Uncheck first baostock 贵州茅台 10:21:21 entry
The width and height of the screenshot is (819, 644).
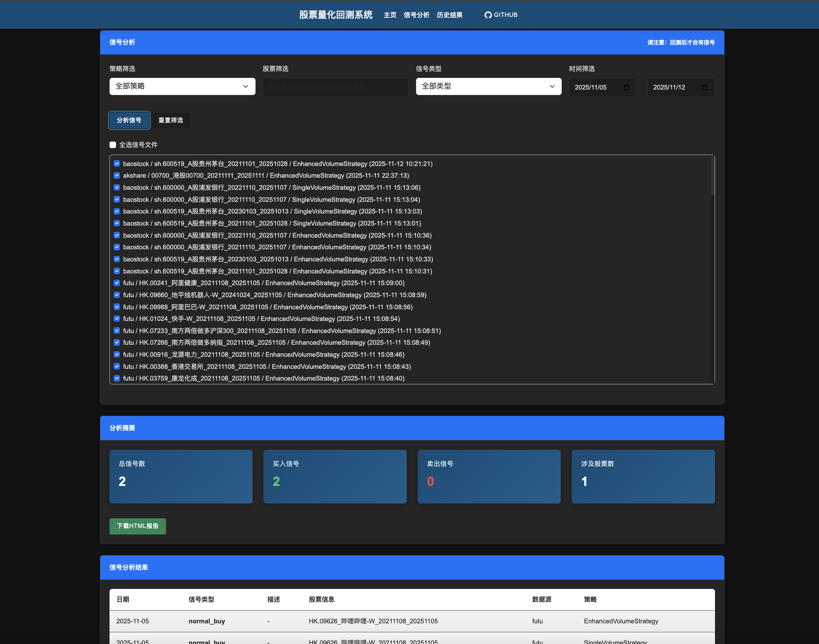click(117, 164)
